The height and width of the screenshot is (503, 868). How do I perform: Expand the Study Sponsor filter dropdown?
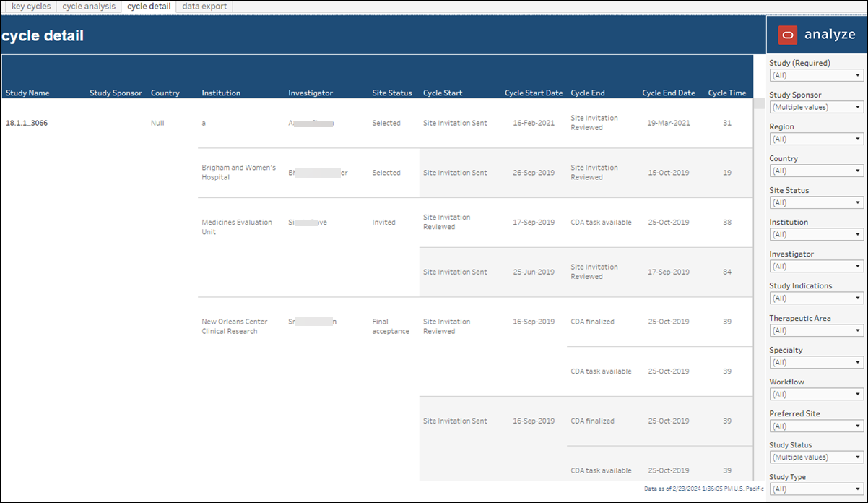point(816,107)
